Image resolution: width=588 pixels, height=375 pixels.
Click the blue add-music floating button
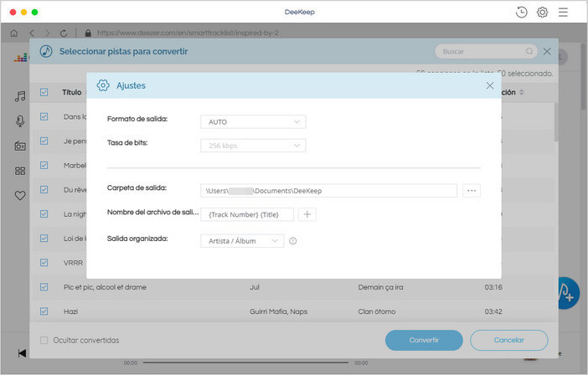point(568,293)
